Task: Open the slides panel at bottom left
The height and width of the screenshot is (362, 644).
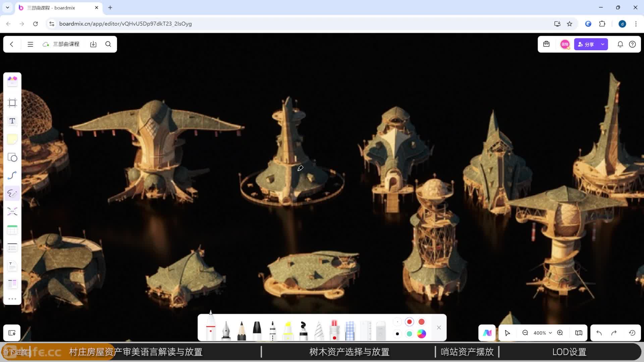Action: coord(12,333)
